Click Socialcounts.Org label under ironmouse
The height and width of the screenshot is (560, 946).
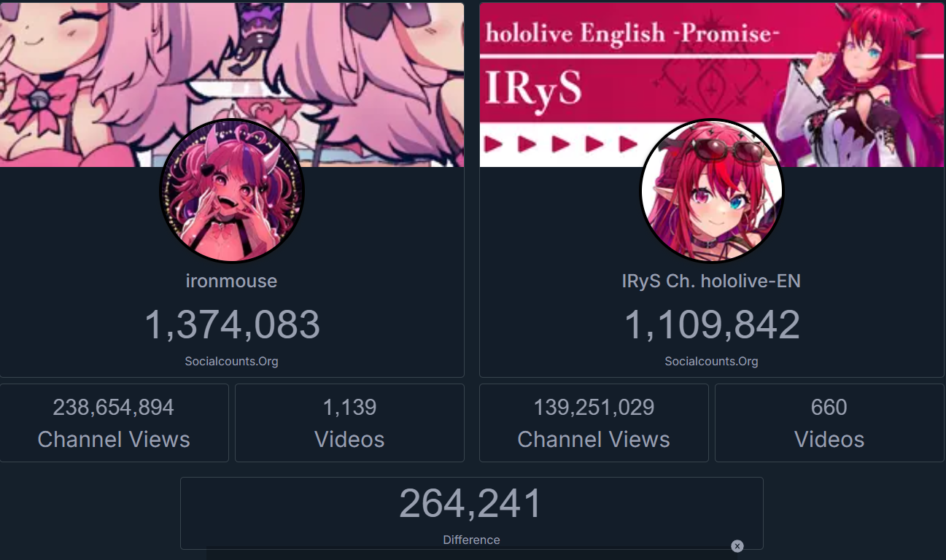point(232,361)
